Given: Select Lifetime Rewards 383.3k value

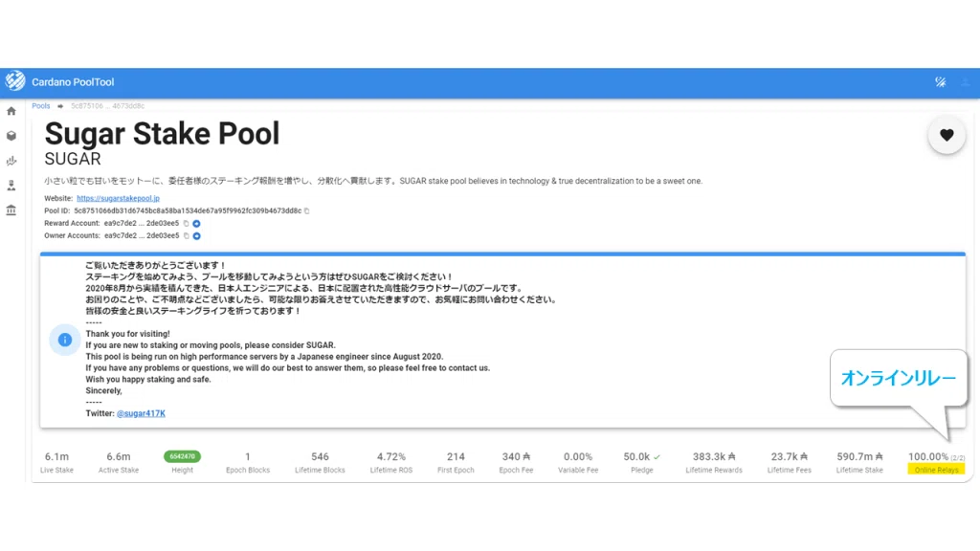Looking at the screenshot, I should click(x=714, y=456).
